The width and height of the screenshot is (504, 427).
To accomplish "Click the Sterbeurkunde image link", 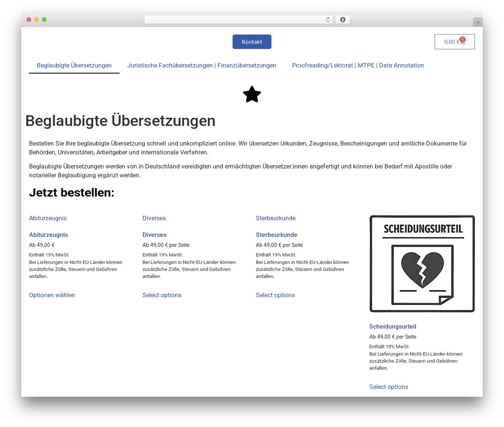I will pyautogui.click(x=276, y=218).
